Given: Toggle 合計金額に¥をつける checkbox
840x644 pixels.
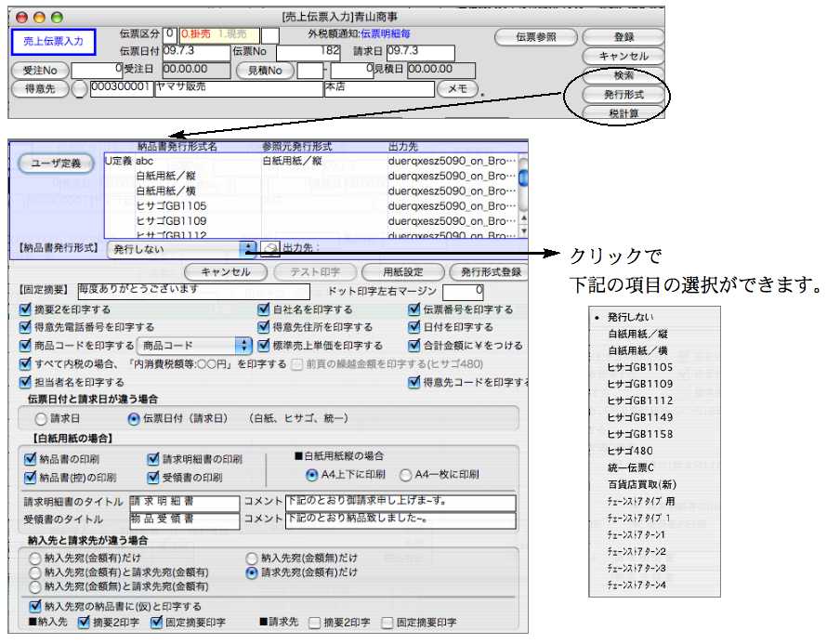Looking at the screenshot, I should (413, 346).
